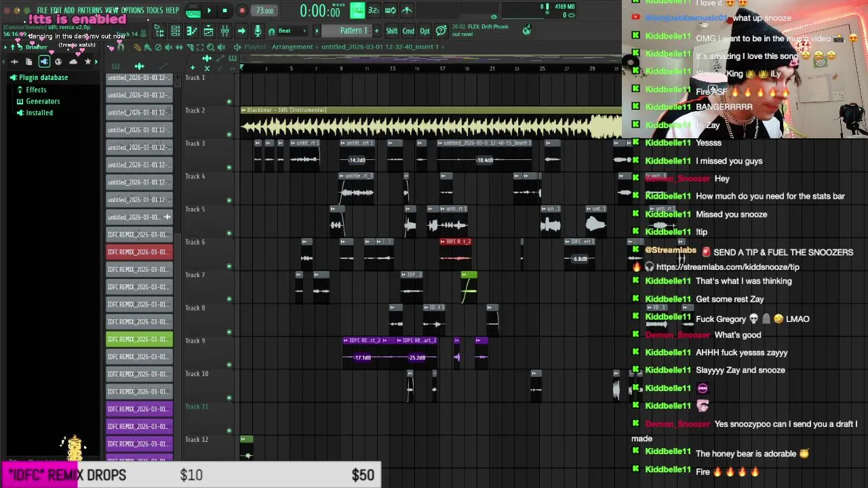Open the browser Plugins tab icon

(44, 62)
